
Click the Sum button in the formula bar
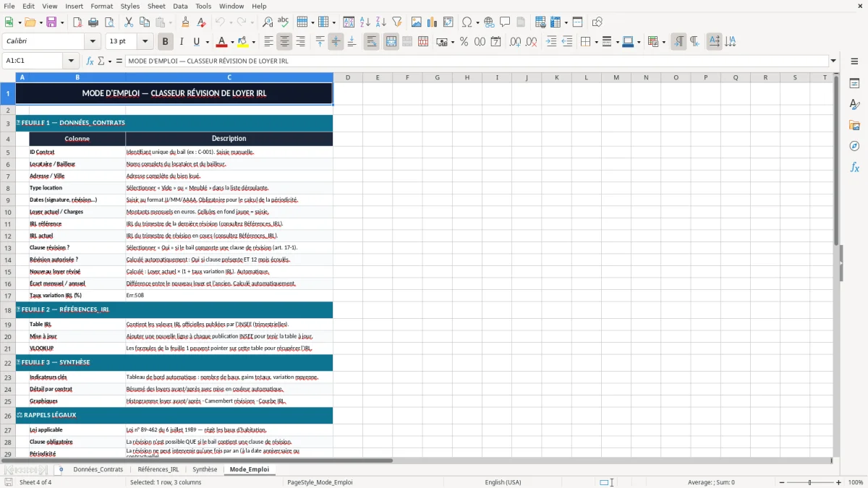[x=101, y=61]
